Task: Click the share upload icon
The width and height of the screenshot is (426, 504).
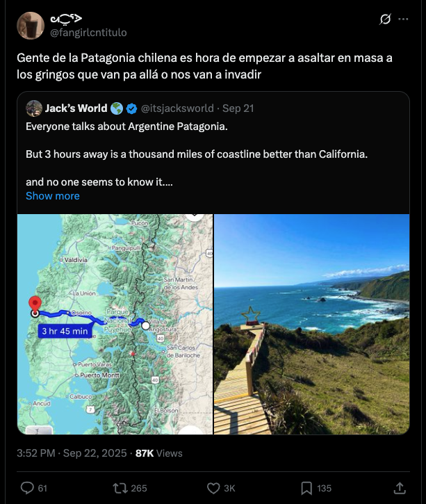Action: point(400,488)
